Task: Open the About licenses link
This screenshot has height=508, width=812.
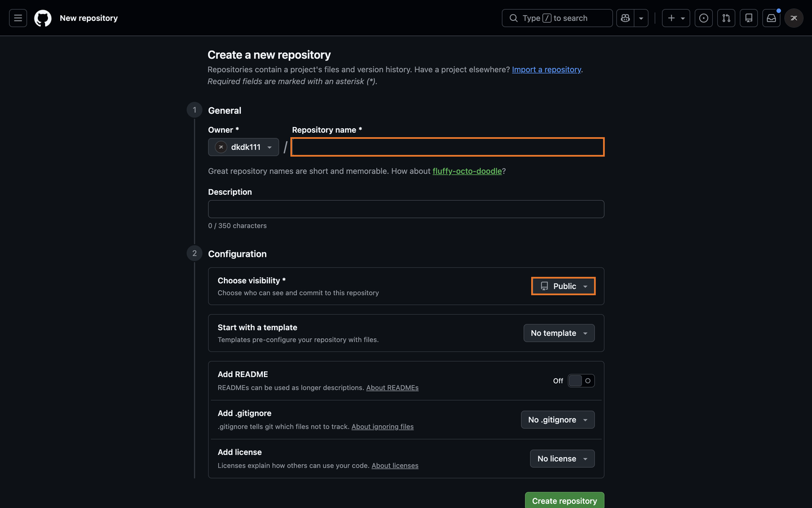Action: (x=395, y=466)
